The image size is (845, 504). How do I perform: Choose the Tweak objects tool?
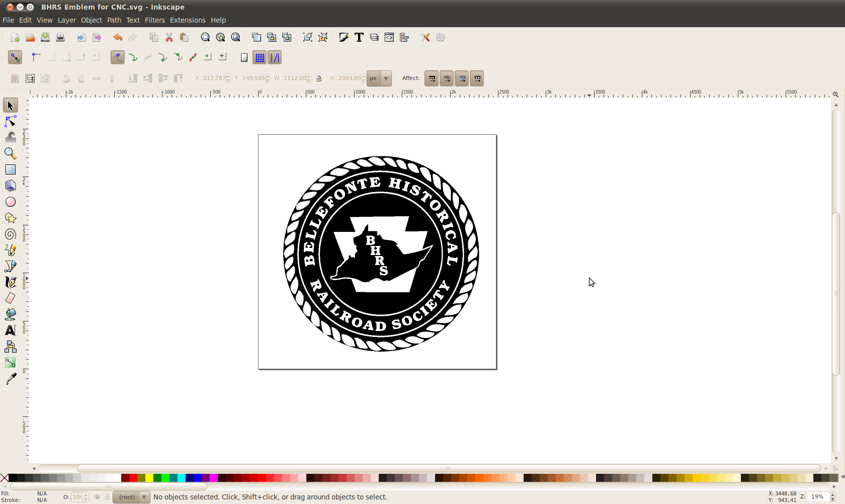11,137
